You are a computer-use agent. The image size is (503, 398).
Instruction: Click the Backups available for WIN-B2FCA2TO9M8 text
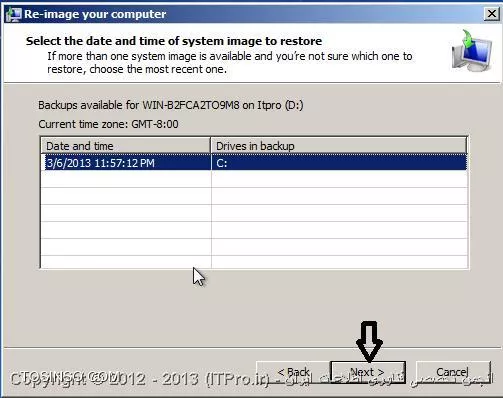tap(171, 105)
